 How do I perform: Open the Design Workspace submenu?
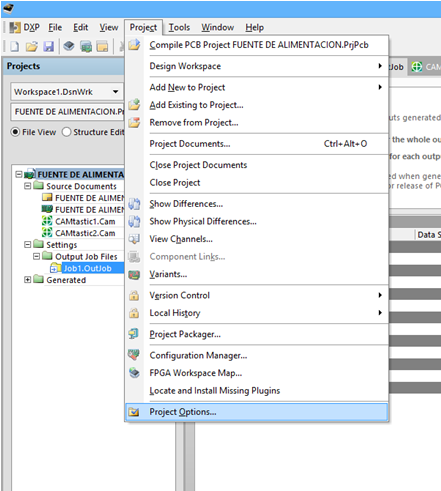coord(257,66)
